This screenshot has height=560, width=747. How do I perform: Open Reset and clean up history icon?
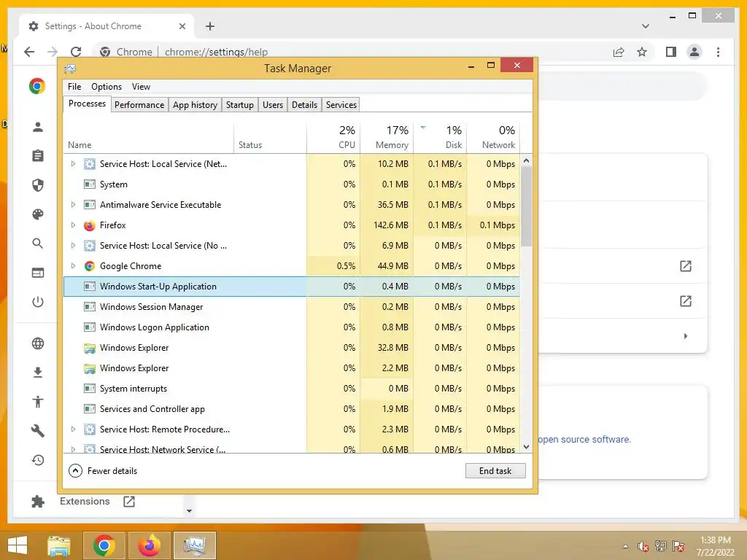pos(38,460)
